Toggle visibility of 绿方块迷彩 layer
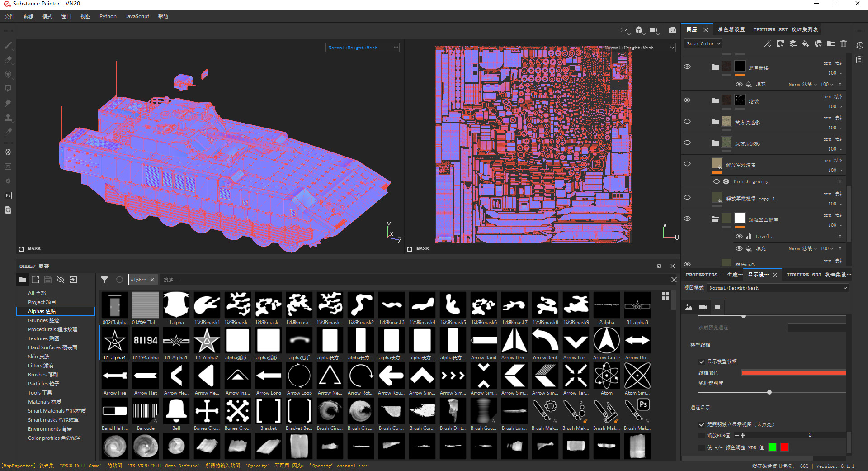The width and height of the screenshot is (868, 471). click(x=687, y=143)
